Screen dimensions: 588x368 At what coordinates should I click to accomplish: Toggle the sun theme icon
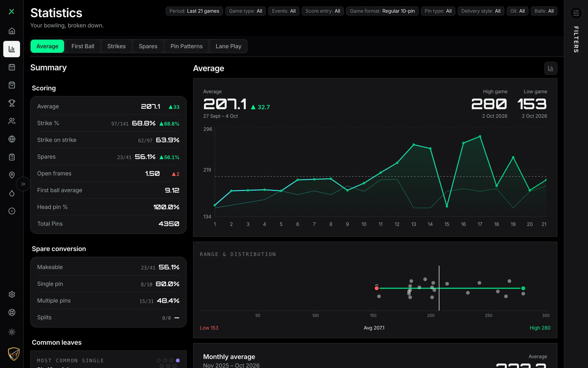(x=12, y=332)
